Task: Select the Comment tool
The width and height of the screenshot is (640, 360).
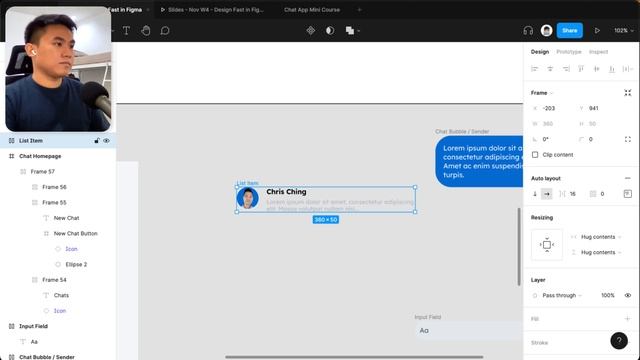Action: (x=165, y=31)
